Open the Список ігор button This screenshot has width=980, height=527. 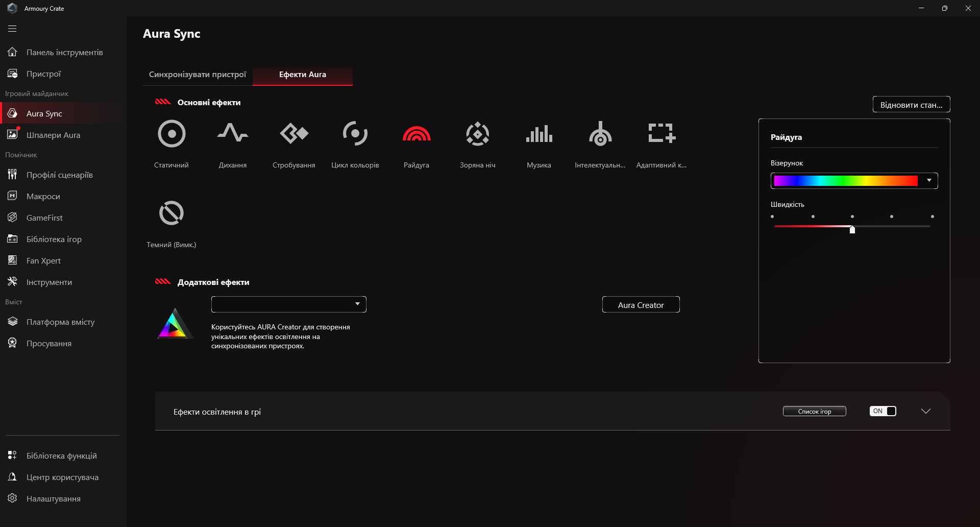(815, 411)
